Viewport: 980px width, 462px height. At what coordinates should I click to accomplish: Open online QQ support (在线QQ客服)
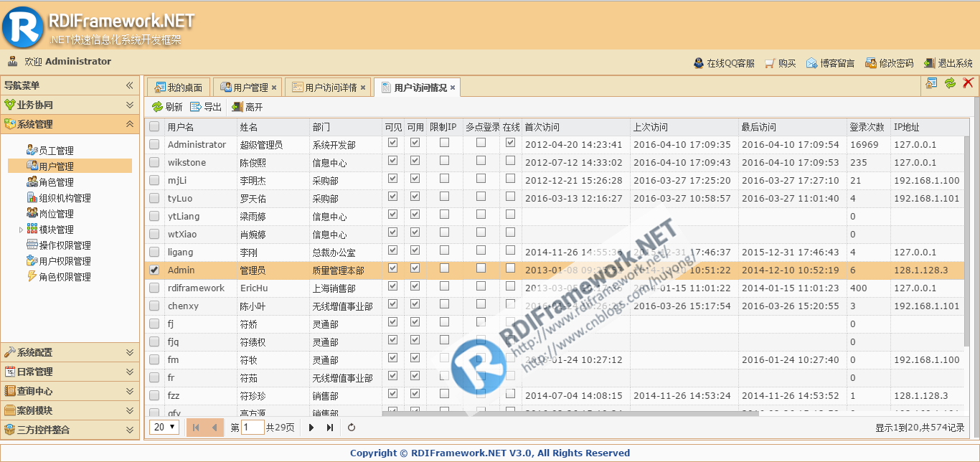[x=724, y=63]
